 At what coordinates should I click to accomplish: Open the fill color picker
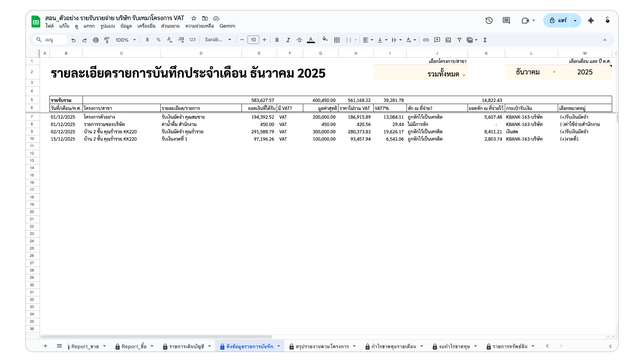pos(325,40)
